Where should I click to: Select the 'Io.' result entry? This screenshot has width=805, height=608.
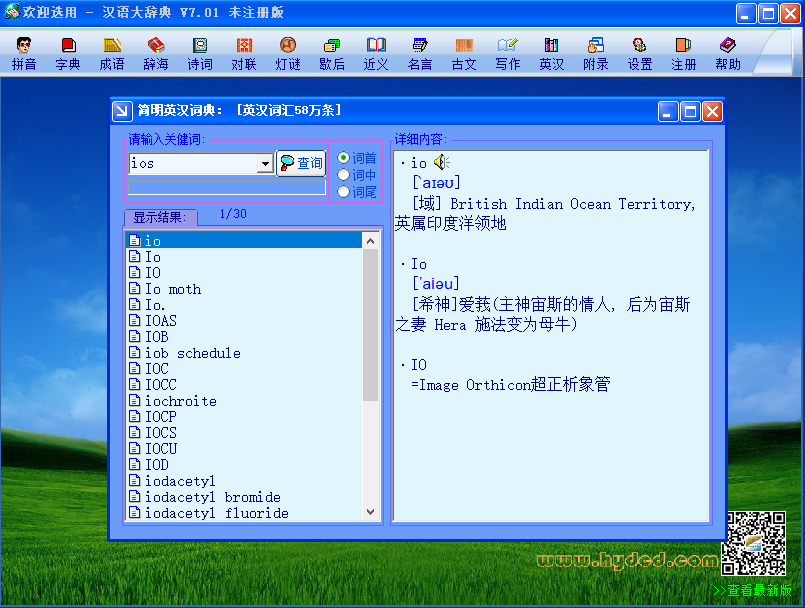coord(244,305)
